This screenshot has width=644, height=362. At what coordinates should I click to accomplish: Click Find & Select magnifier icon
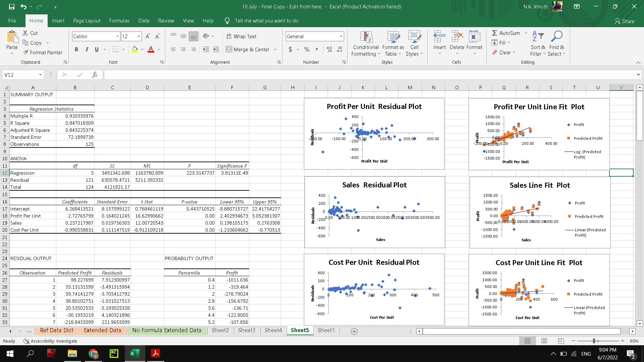(557, 36)
